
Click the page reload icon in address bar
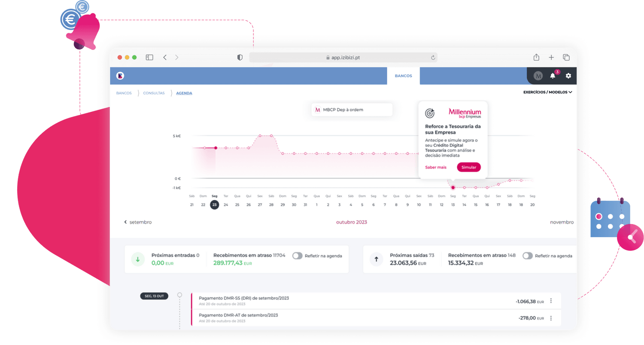tap(433, 58)
